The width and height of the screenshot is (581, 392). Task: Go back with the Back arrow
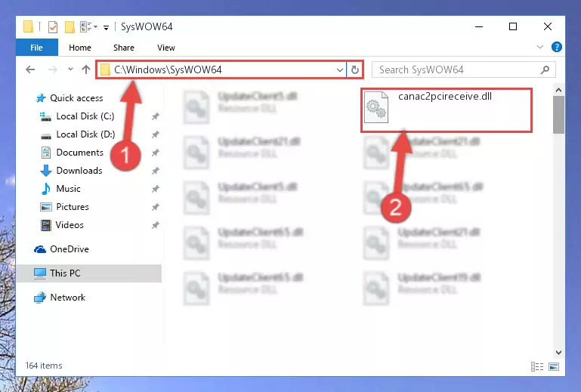(x=30, y=69)
